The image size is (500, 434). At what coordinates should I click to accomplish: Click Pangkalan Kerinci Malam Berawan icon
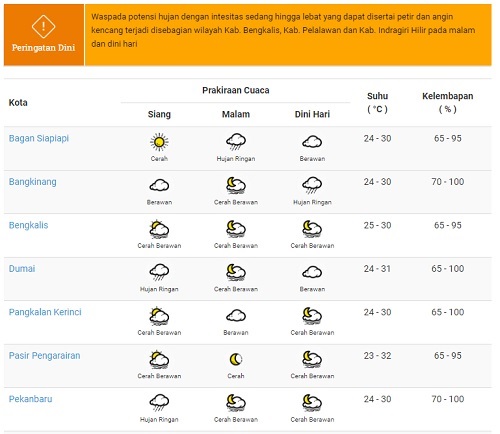point(236,315)
